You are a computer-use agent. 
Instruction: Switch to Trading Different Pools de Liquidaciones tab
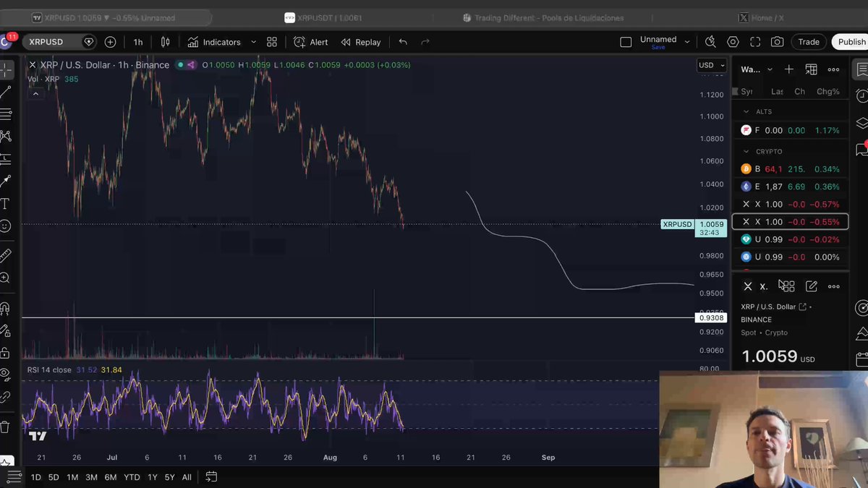(542, 17)
